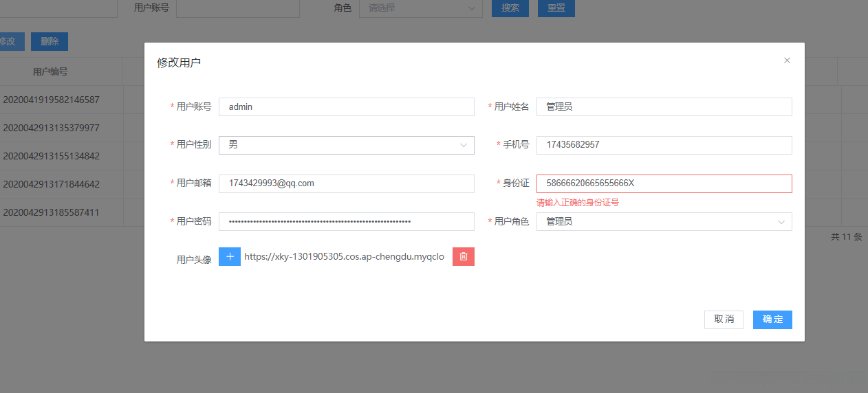Select table row 2020042913185587411
Screen dimensions: 868x393
coord(52,212)
